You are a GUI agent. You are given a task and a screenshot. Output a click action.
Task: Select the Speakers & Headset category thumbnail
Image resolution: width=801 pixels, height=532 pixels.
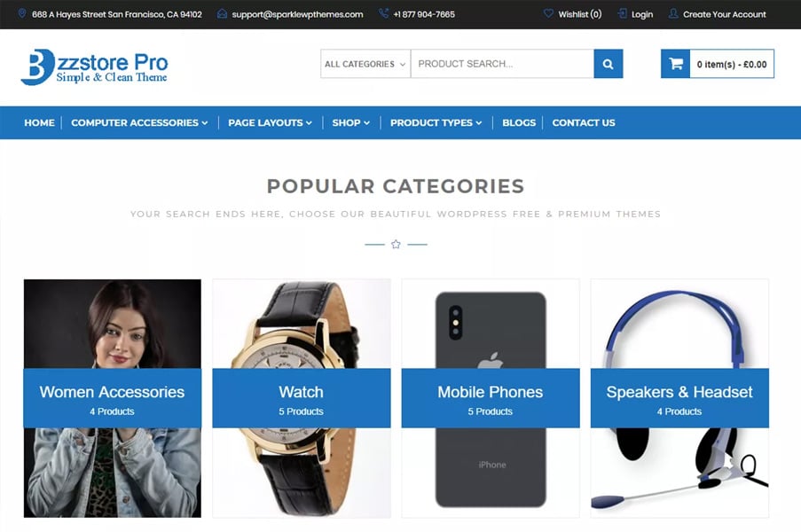(x=679, y=398)
